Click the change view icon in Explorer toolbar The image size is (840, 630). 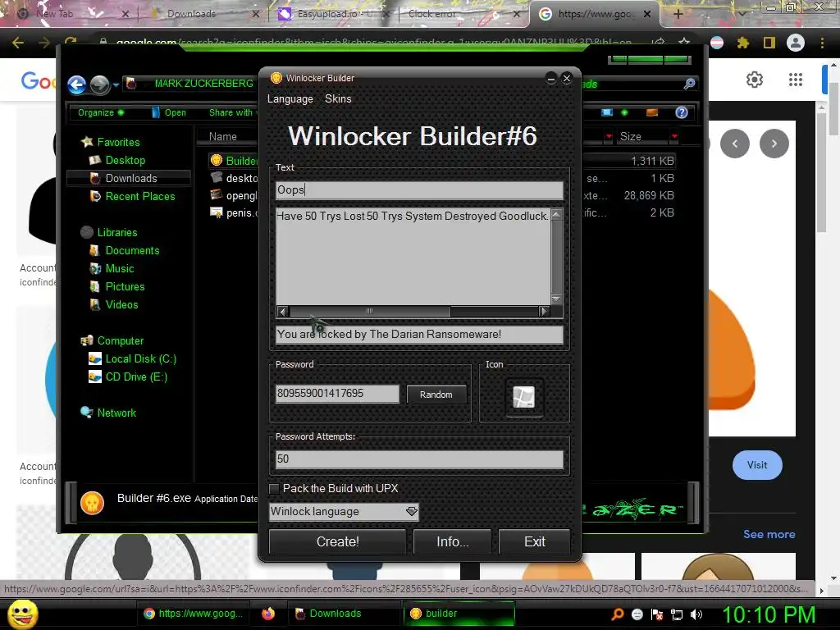point(607,112)
